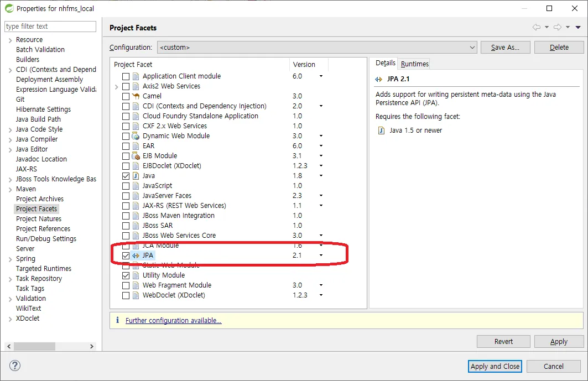Click the Axis2 Web Services document icon
This screenshot has height=381, width=588.
(136, 86)
